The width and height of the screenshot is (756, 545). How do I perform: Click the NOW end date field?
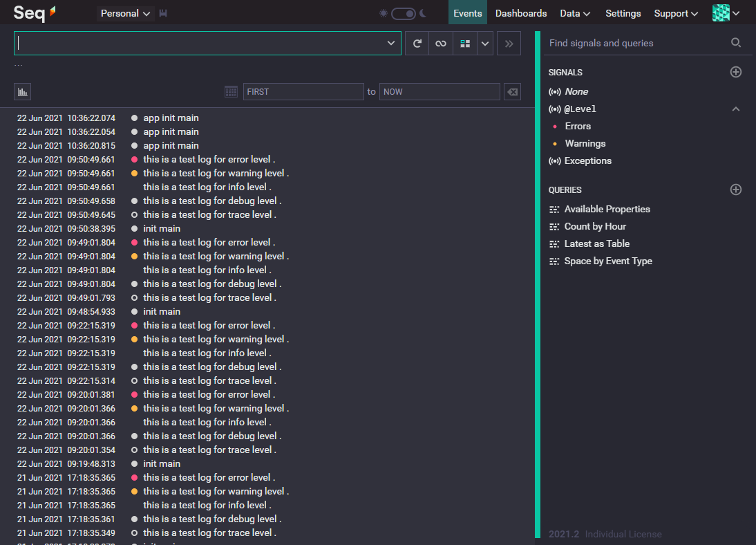440,92
